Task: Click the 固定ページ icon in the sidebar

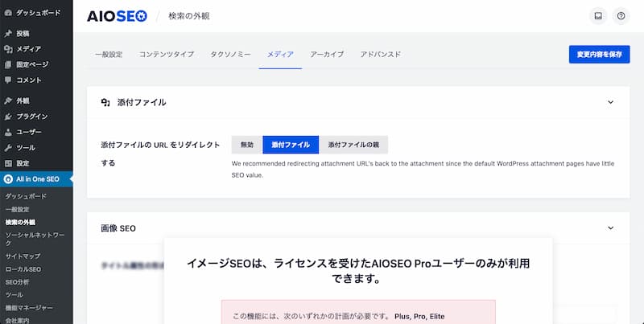Action: [8, 65]
